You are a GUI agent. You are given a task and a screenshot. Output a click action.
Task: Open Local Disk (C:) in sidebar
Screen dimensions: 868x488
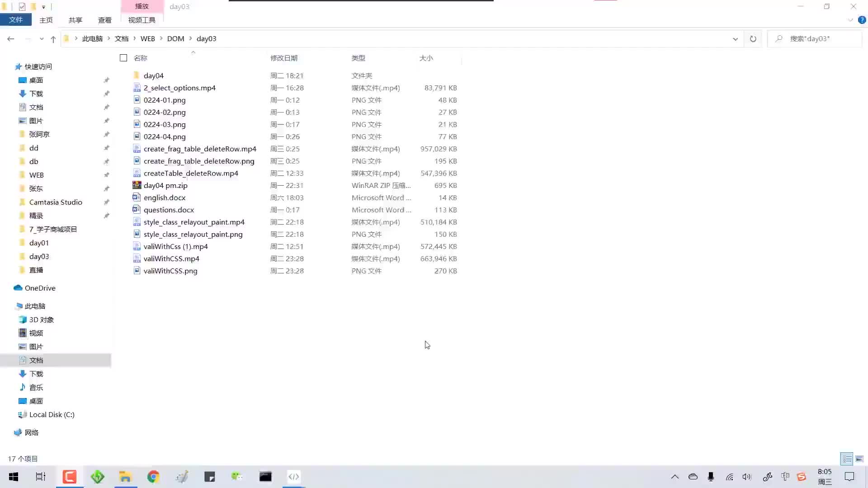[x=52, y=414]
